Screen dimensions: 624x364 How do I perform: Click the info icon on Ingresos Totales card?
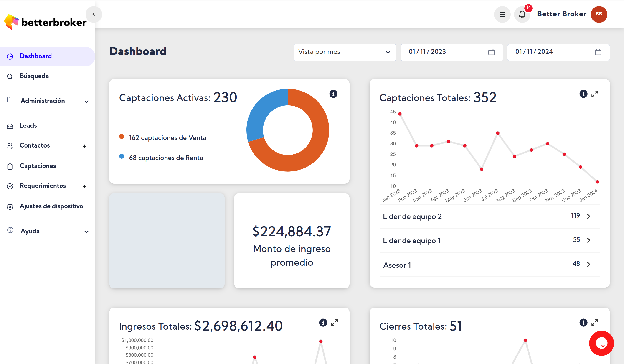(x=323, y=322)
